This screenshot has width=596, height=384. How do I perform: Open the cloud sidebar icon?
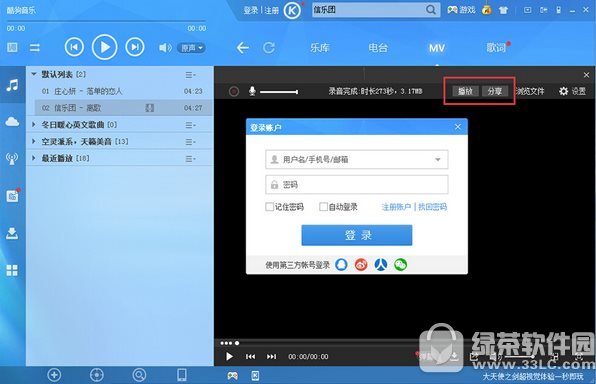click(12, 122)
